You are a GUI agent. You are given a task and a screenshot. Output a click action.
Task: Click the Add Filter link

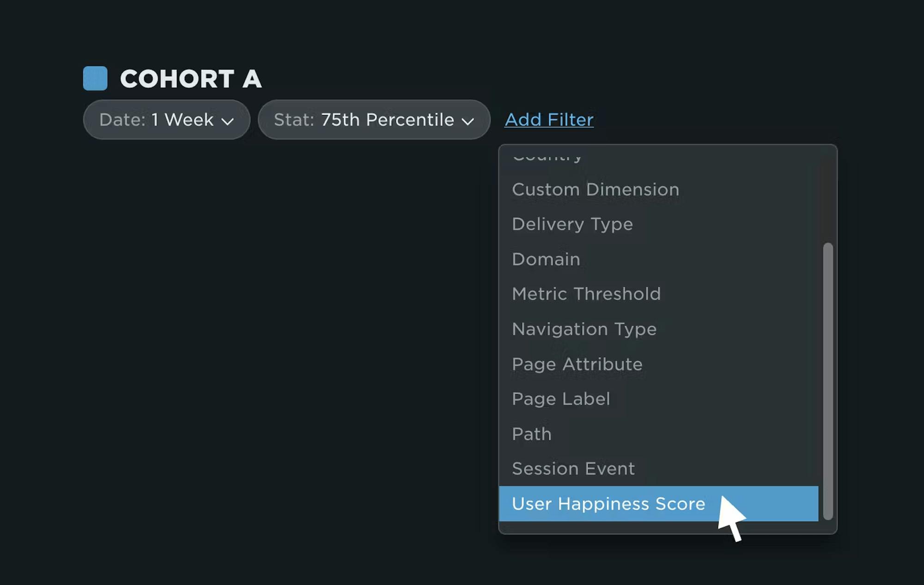pyautogui.click(x=549, y=120)
